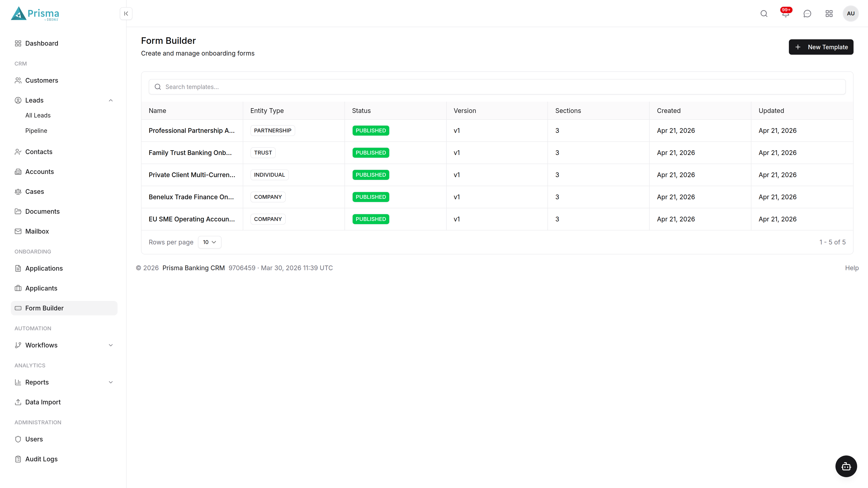Click the Customers people icon

tap(18, 80)
